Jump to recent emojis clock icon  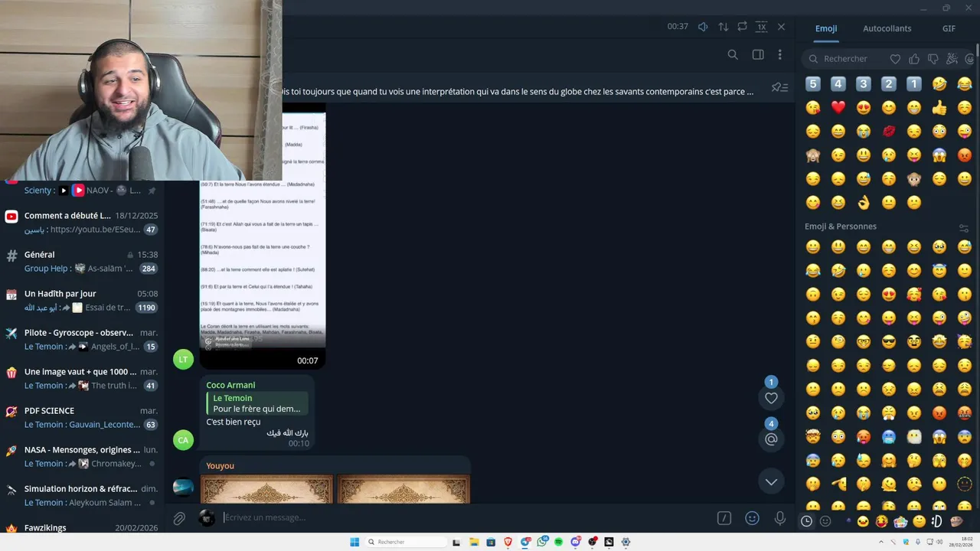tap(806, 521)
